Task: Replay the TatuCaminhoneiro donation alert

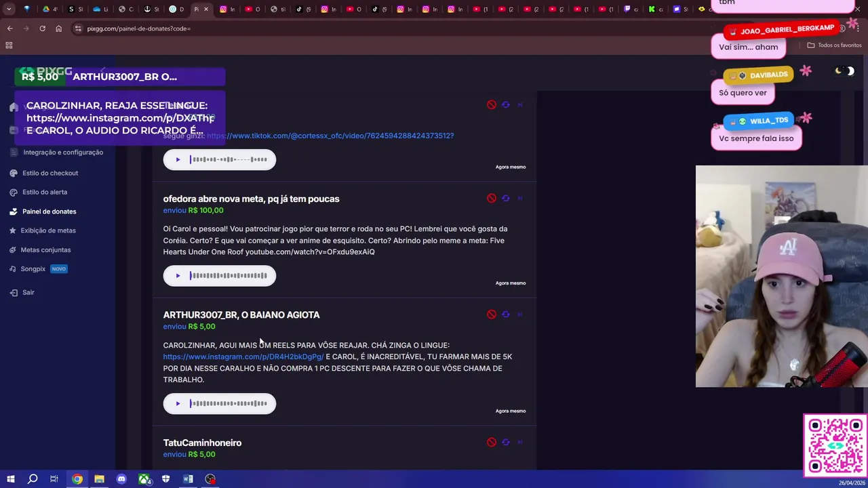Action: point(505,442)
